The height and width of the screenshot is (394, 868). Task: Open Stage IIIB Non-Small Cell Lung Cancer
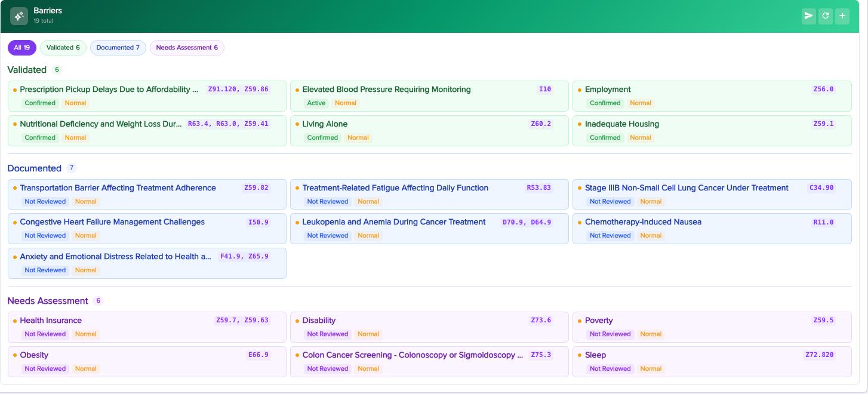tap(712, 195)
